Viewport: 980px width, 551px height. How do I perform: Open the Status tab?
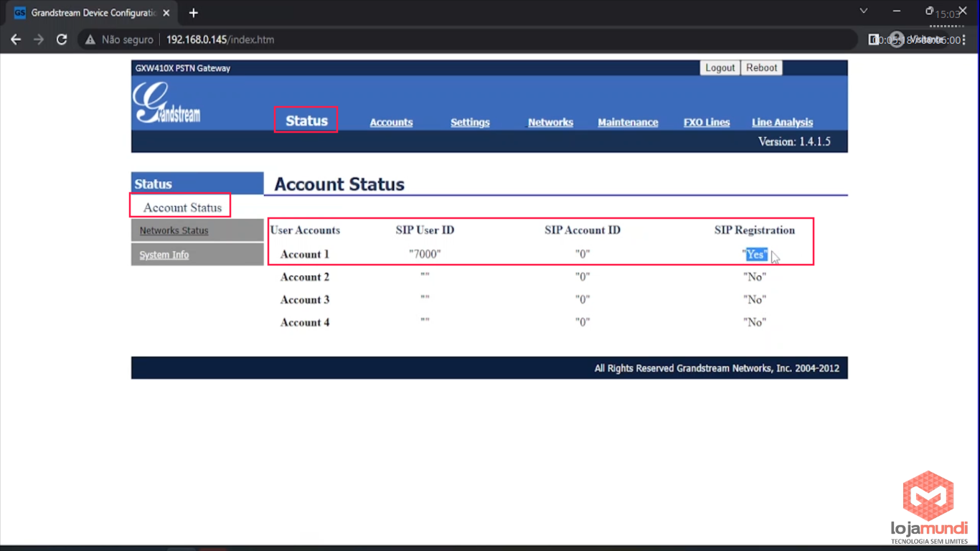pos(306,121)
